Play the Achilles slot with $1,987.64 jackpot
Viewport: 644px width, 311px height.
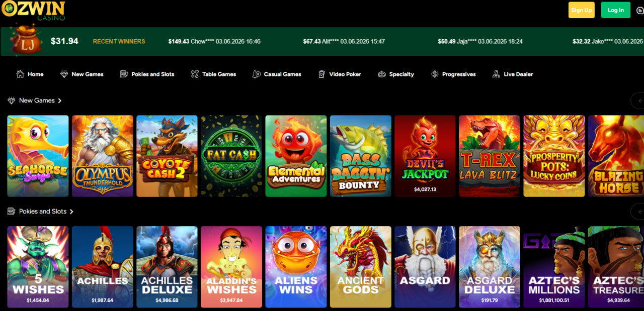click(x=103, y=267)
